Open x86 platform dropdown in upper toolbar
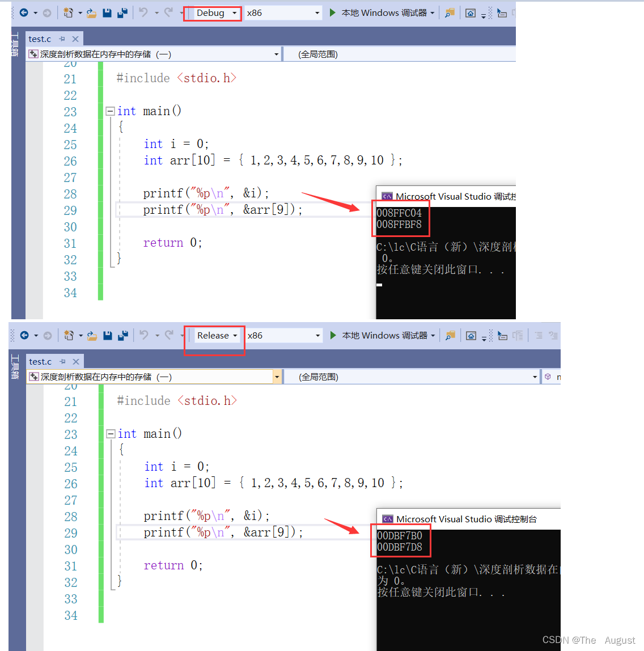 [x=317, y=13]
